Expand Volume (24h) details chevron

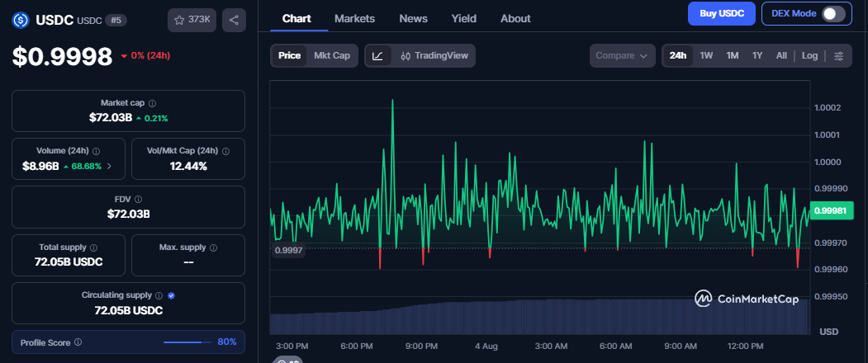(109, 166)
